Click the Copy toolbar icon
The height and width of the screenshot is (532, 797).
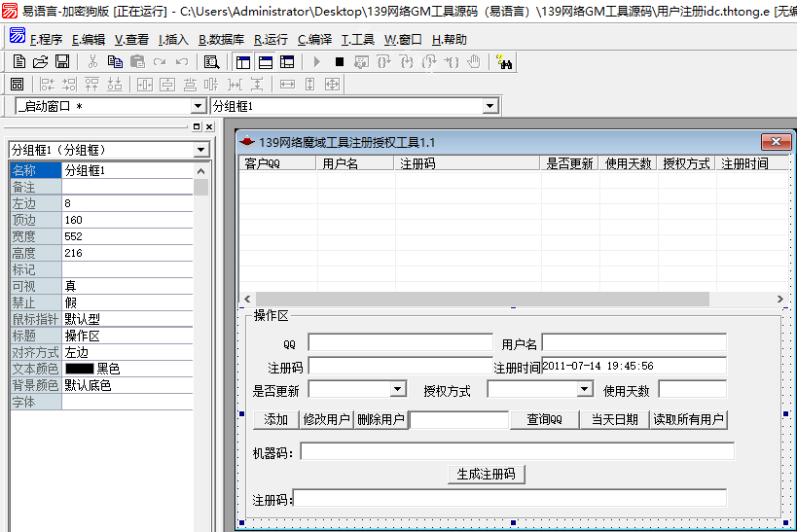click(115, 62)
